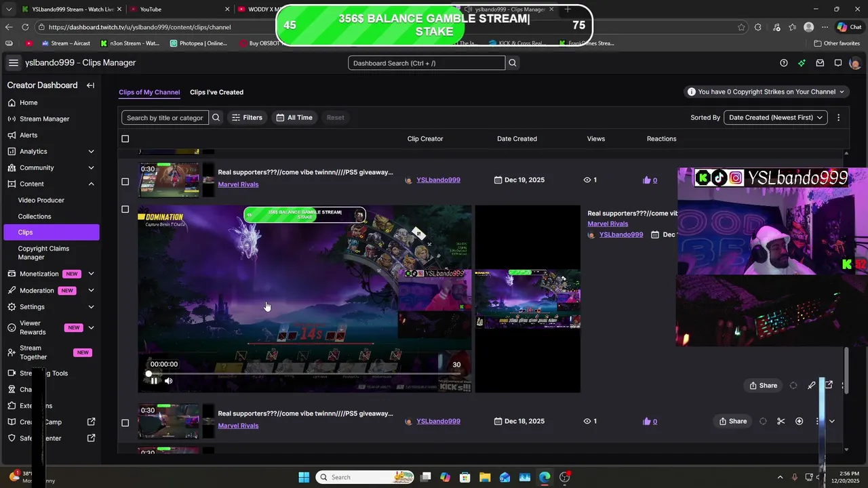Open Marvel Rivals link on Dec 18 clip
Image resolution: width=868 pixels, height=488 pixels.
[238, 426]
